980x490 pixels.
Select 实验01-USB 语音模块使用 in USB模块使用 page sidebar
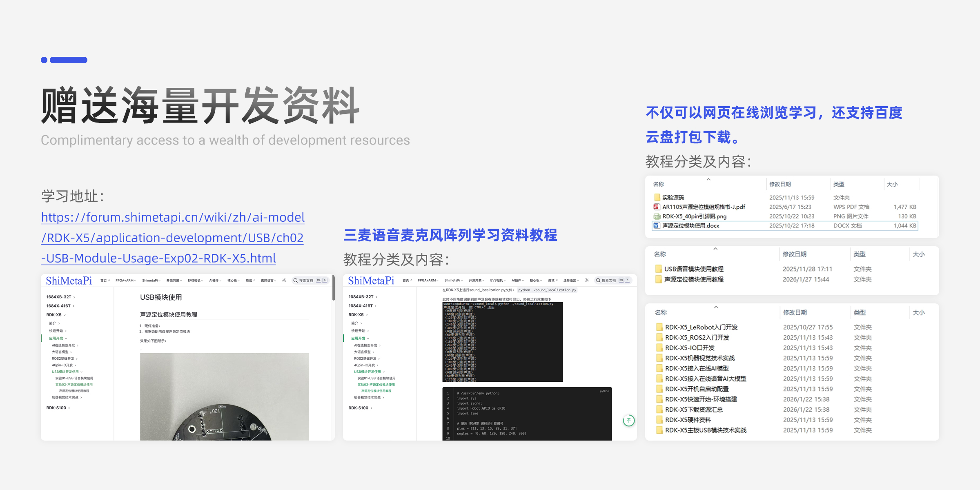pos(74,378)
